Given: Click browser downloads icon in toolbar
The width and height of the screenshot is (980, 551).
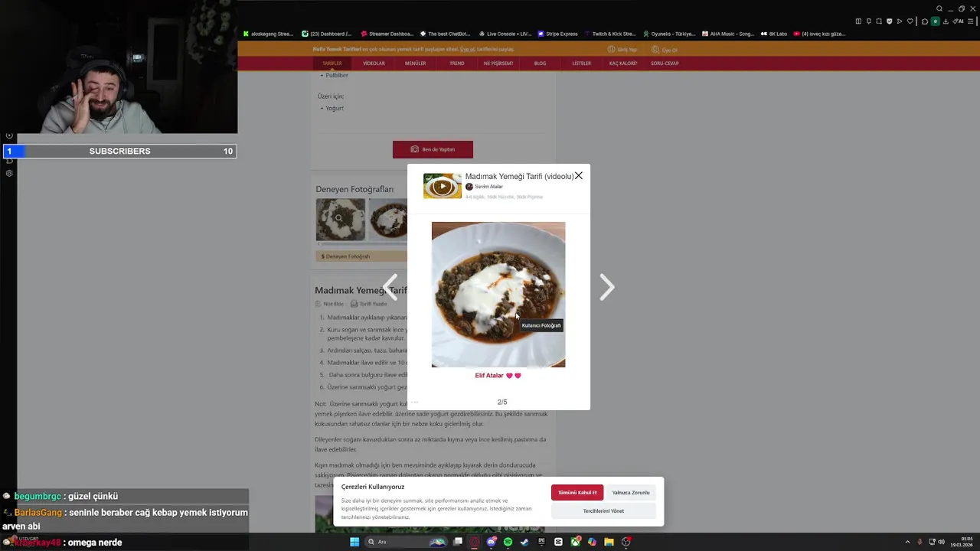Looking at the screenshot, I should click(946, 21).
